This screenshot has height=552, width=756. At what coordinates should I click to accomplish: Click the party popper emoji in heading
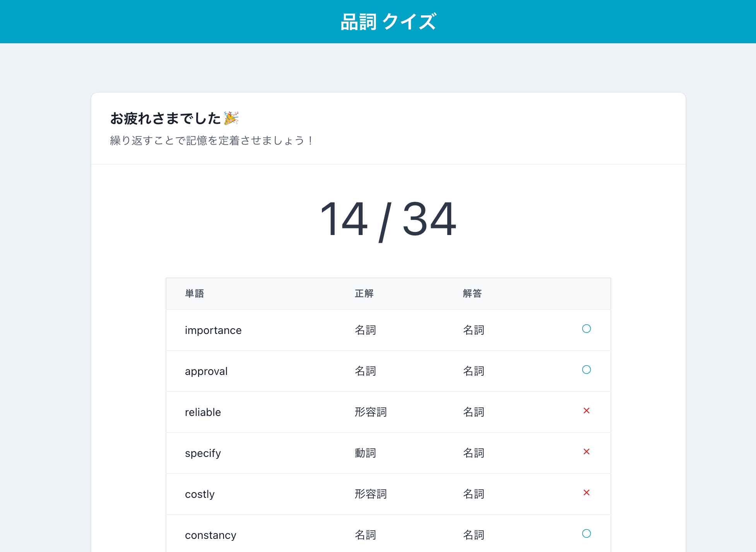coord(231,118)
